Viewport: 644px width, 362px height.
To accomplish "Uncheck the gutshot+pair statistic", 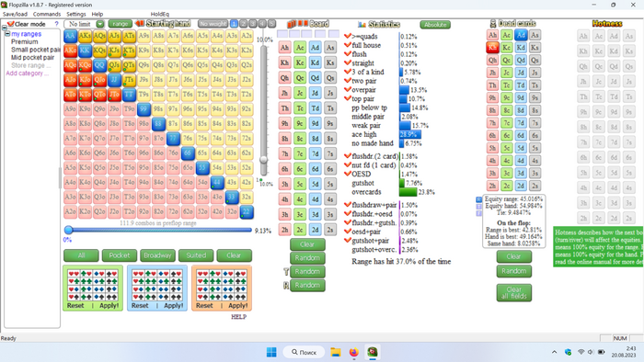I will (x=348, y=240).
